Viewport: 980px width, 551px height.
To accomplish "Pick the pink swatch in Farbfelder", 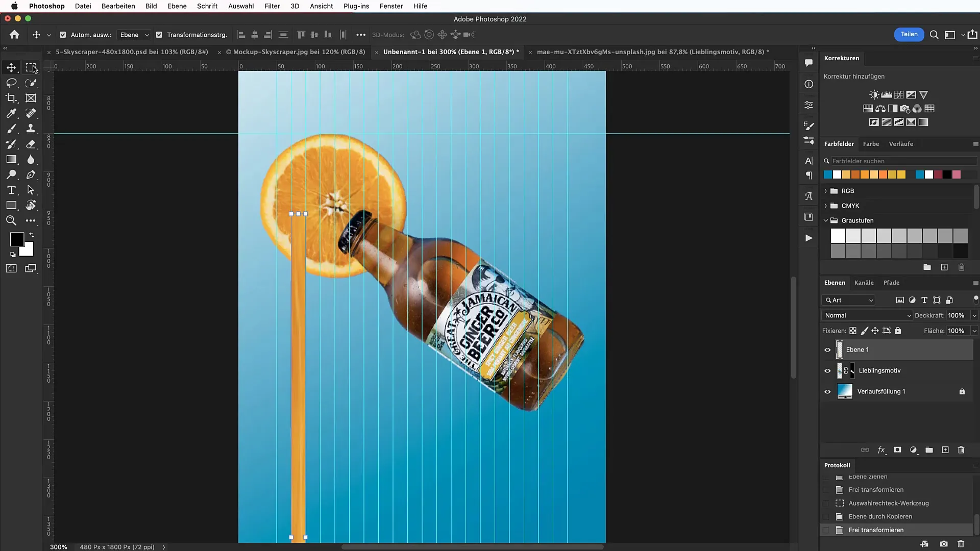I will point(957,174).
